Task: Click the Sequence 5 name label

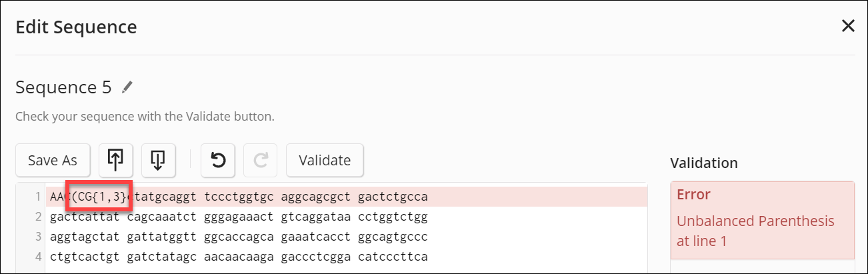Action: coord(65,87)
